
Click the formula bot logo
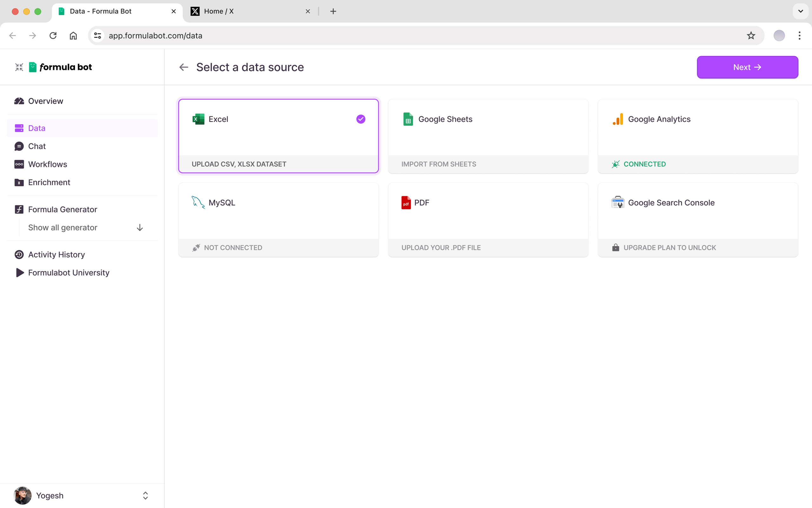tap(60, 67)
